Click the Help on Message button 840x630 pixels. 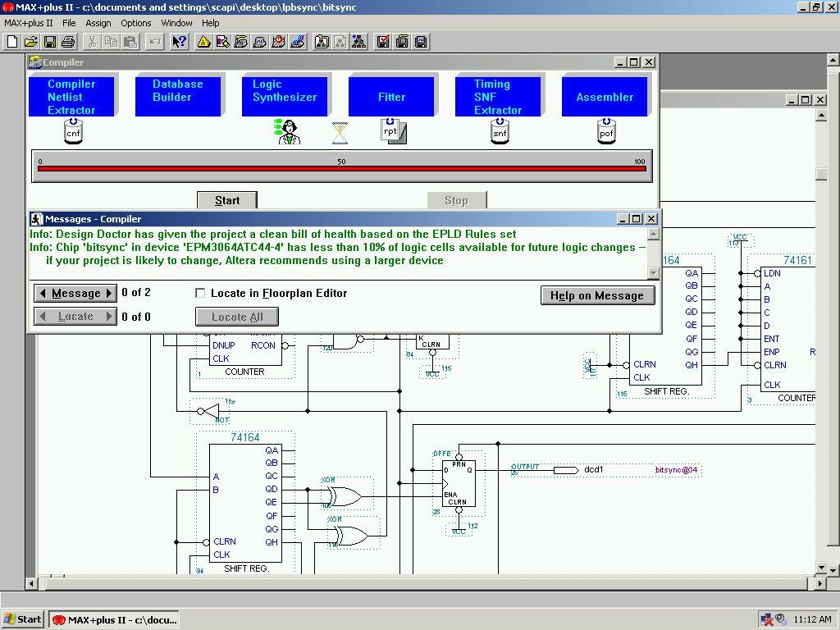point(597,295)
